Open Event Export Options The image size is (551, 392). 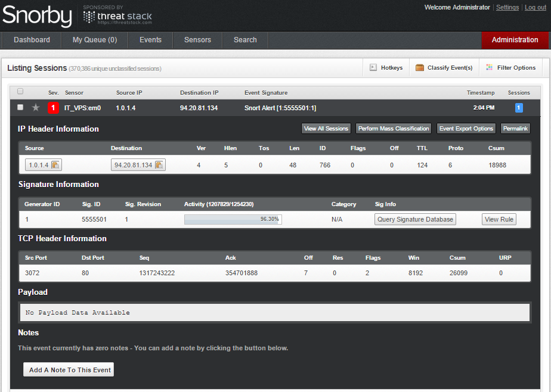point(466,129)
